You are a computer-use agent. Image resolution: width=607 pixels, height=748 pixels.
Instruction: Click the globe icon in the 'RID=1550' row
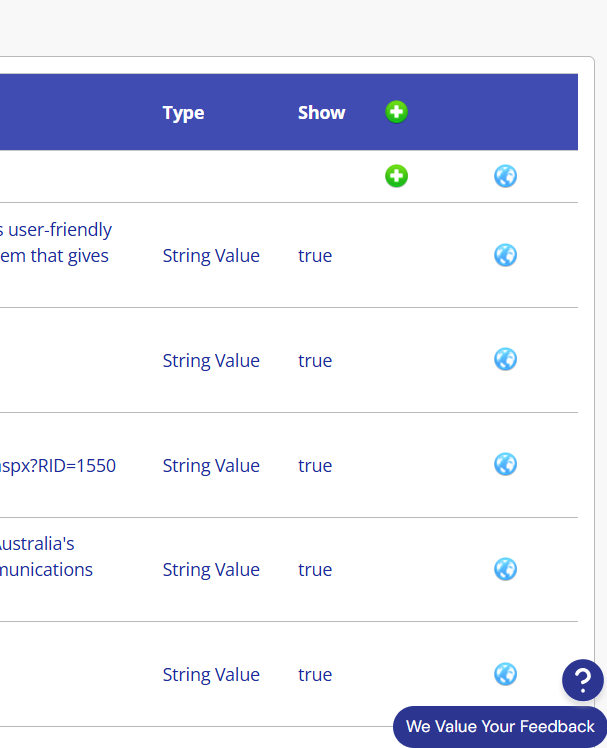[505, 464]
